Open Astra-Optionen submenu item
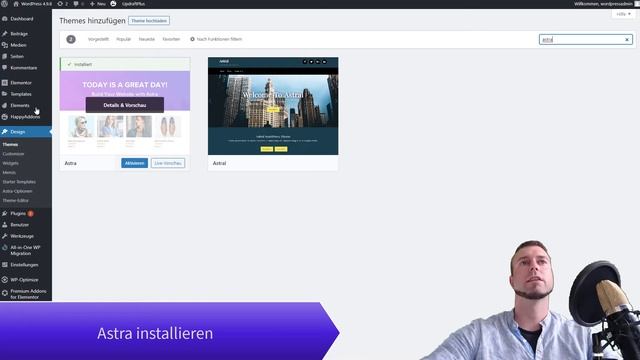Viewport: 640px width, 360px height. [17, 191]
